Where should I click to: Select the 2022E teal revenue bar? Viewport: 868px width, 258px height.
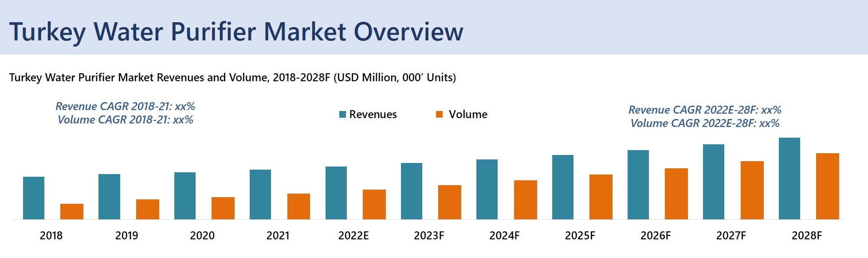click(x=336, y=193)
